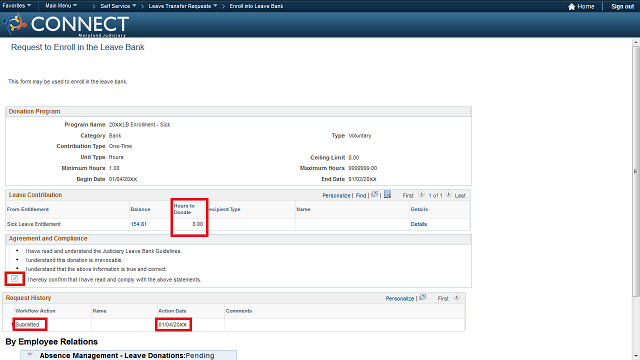This screenshot has height=360, width=640.
Task: Click First in Leave Contribution navigation
Action: [408, 196]
